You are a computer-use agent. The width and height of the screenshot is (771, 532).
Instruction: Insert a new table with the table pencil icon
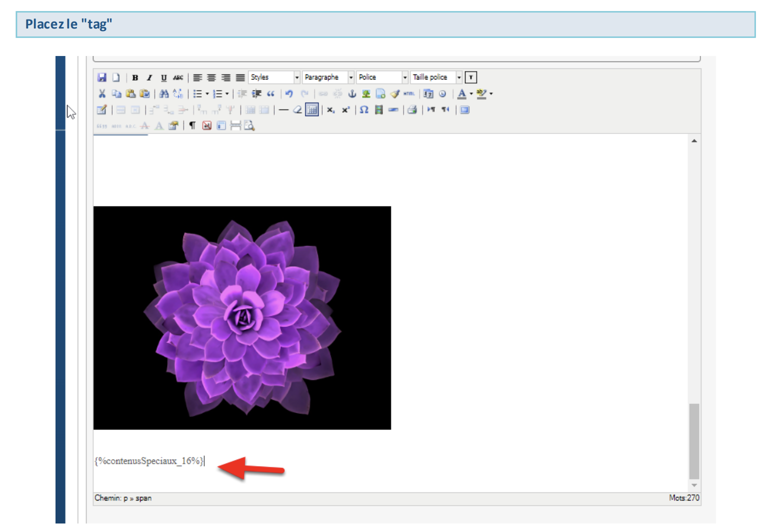click(102, 109)
